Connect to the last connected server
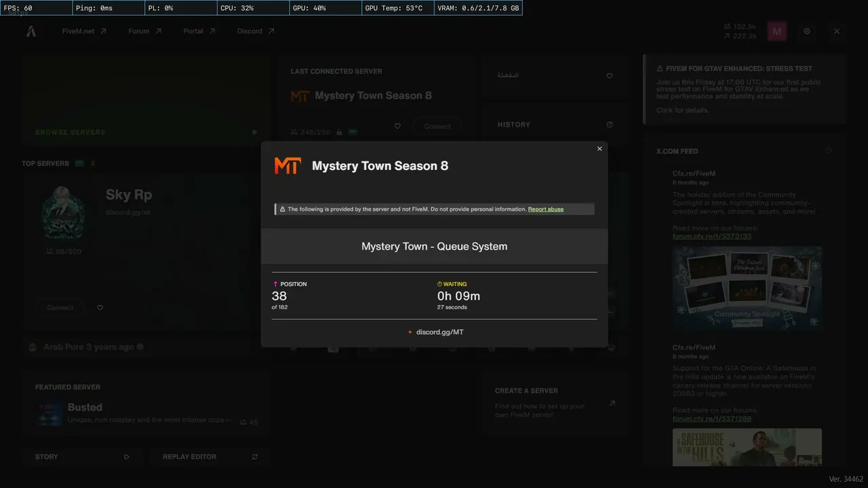868x488 pixels. point(437,127)
